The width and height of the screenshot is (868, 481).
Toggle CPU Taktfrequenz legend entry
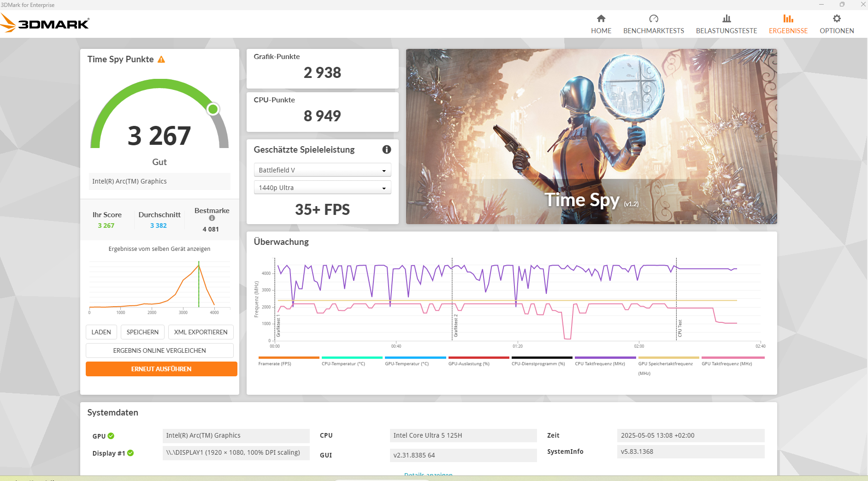click(605, 360)
